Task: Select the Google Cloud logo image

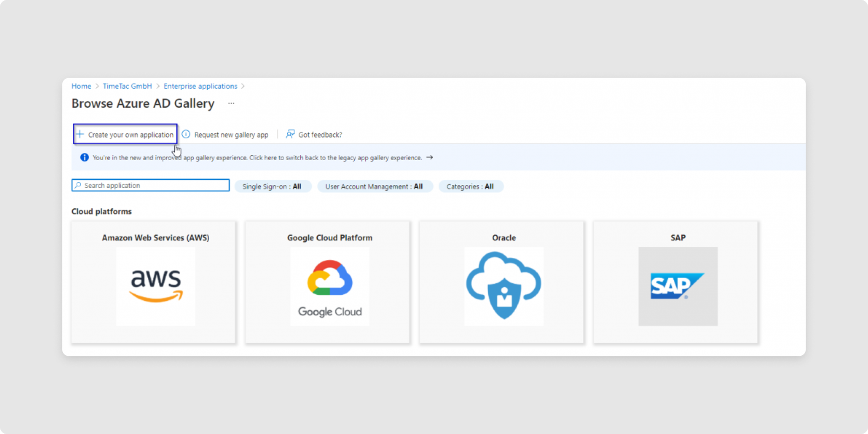Action: click(330, 286)
